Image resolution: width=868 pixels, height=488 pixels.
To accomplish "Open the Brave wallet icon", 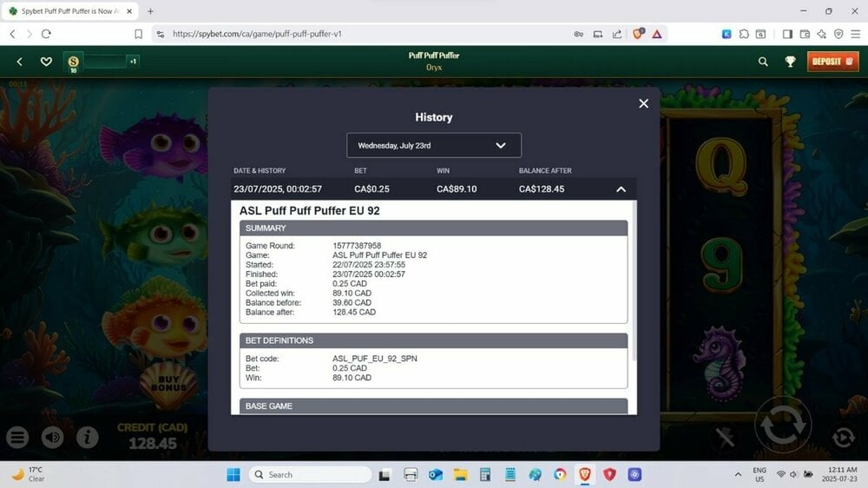I will click(x=805, y=34).
